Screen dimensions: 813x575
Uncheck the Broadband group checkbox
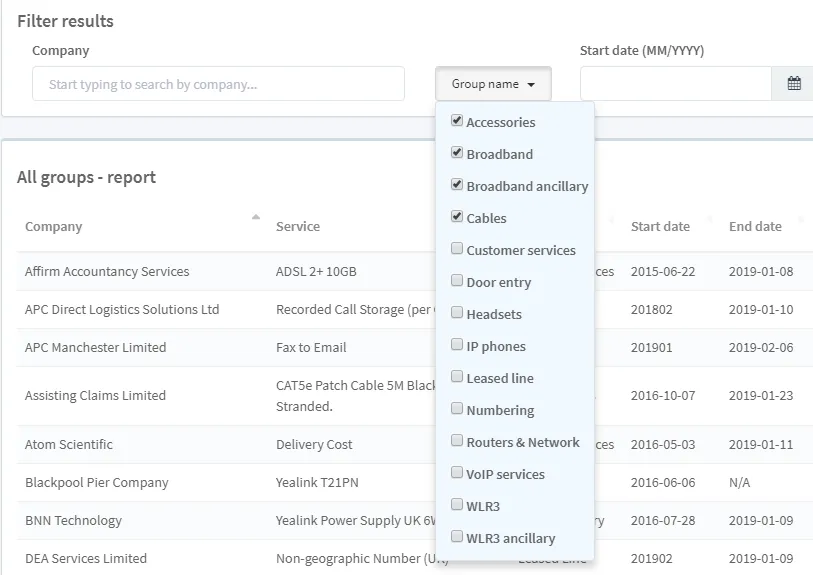tap(457, 154)
